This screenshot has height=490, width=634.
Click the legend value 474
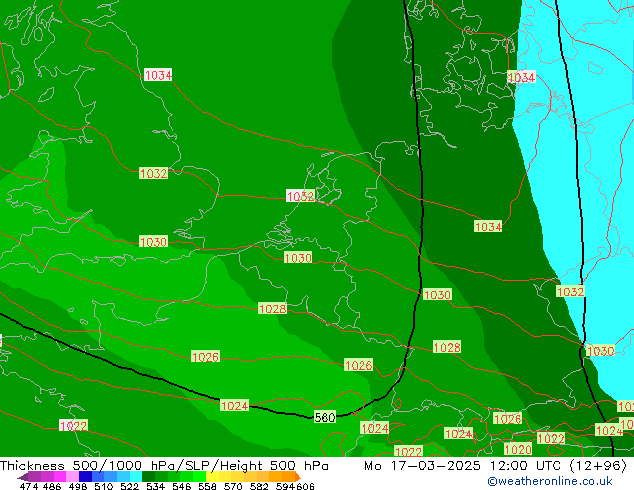29,486
